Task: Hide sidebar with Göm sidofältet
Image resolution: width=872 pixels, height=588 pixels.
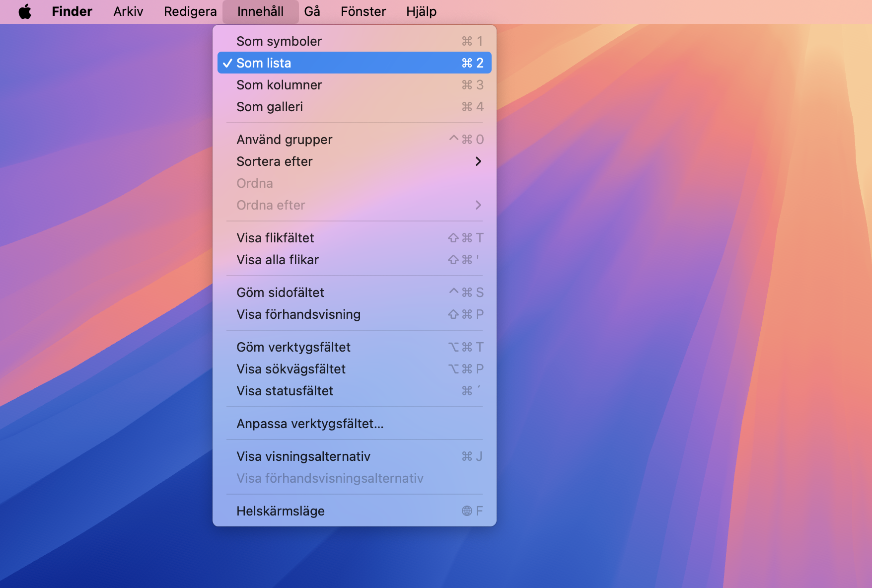Action: tap(355, 293)
